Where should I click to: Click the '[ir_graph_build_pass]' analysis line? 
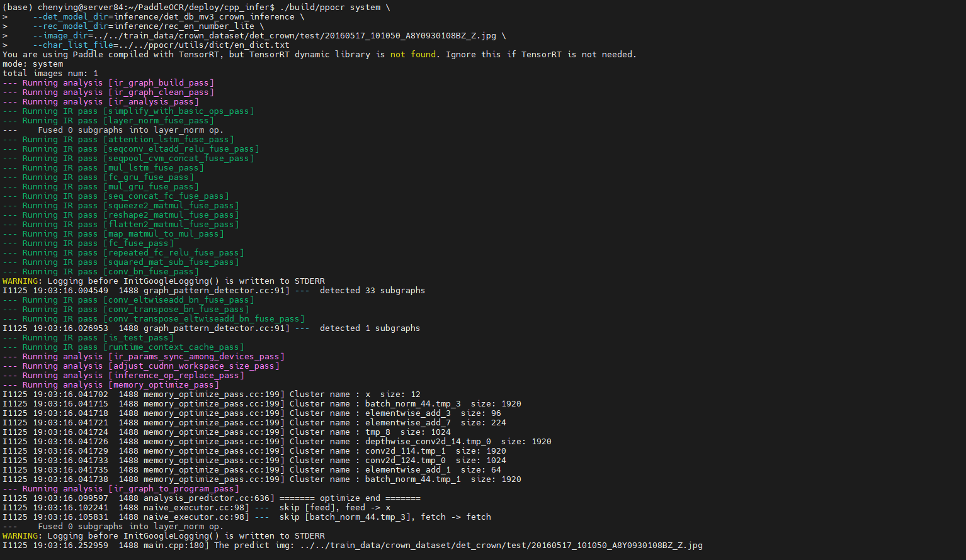(108, 83)
